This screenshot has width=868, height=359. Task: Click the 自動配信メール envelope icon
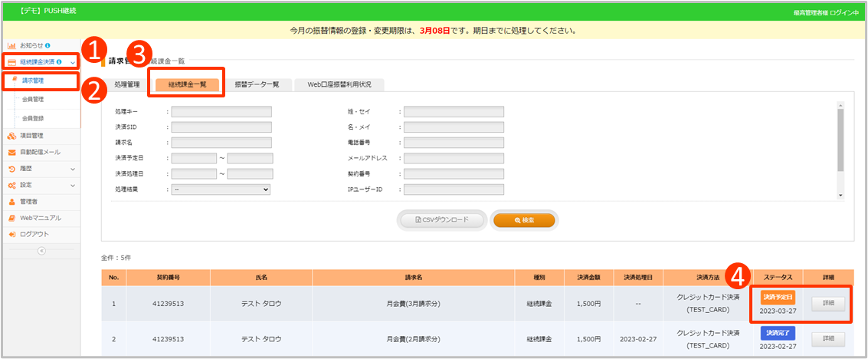[x=11, y=153]
